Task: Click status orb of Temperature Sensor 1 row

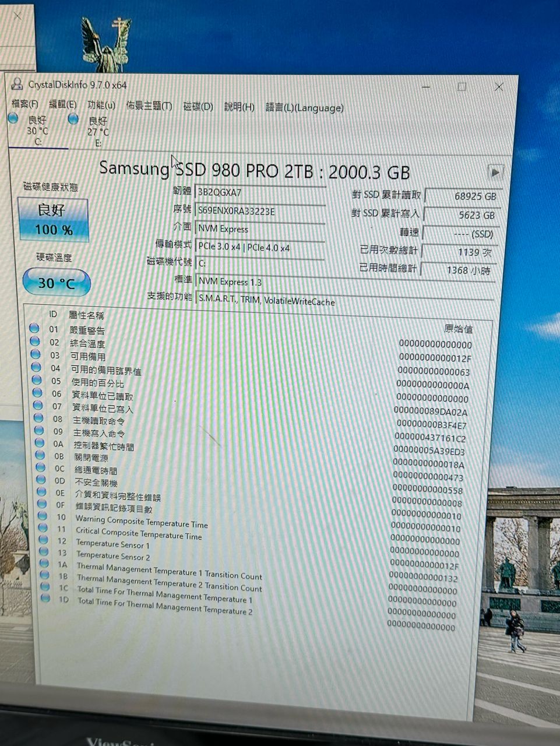Action: point(44,540)
